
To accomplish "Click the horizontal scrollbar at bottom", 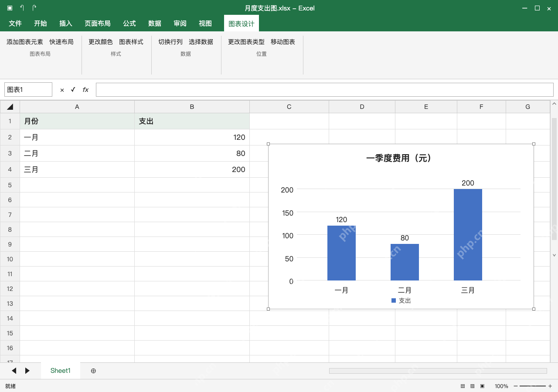I will [x=438, y=371].
